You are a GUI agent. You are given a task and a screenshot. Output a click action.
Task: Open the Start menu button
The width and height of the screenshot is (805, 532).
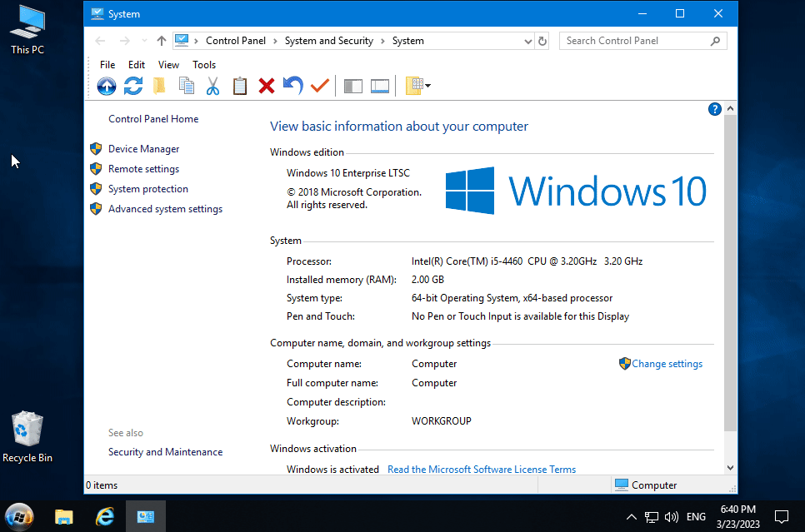19,516
